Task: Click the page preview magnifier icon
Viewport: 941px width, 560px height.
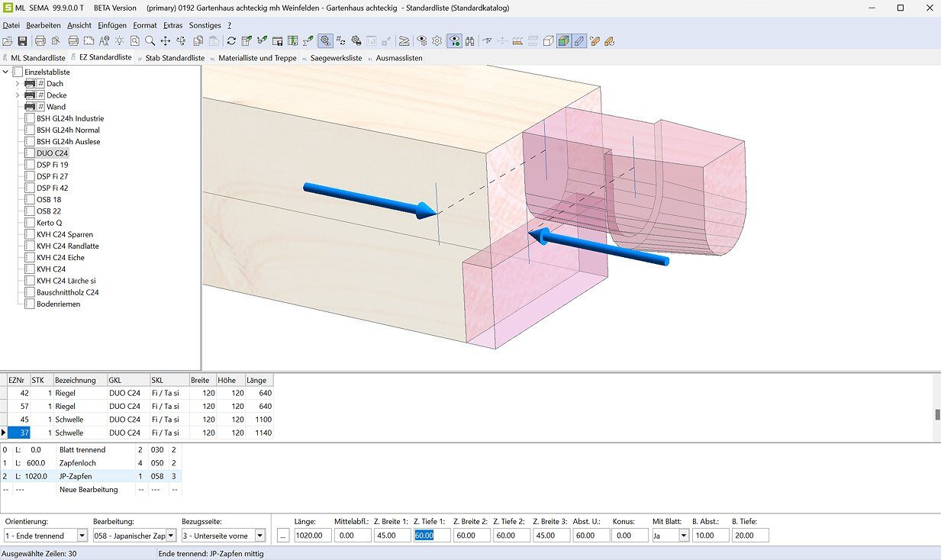Action: (x=134, y=40)
